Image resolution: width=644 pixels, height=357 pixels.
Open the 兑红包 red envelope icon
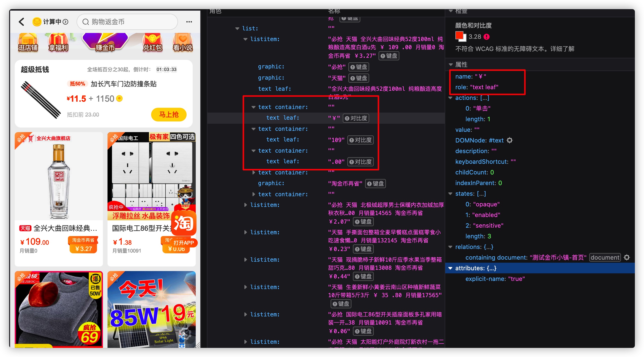(x=152, y=42)
